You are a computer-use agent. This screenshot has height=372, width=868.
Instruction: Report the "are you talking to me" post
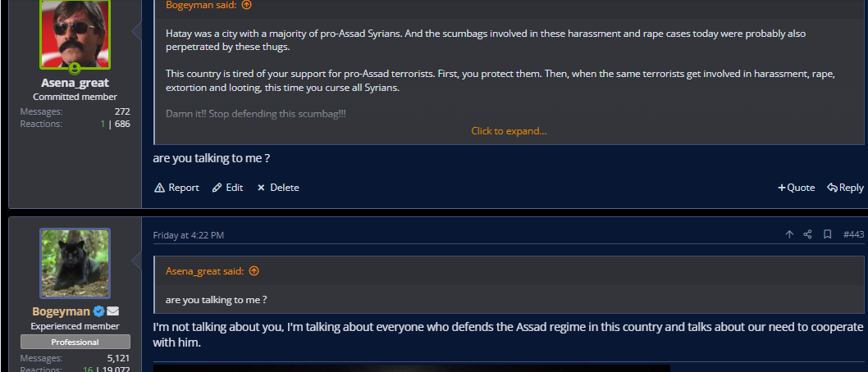coord(176,188)
